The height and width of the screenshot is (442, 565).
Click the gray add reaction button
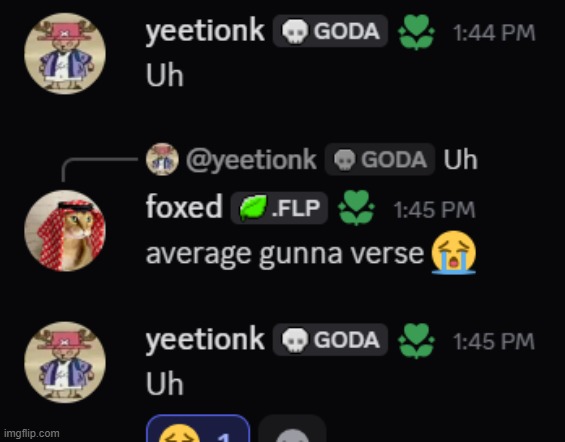coord(292,429)
